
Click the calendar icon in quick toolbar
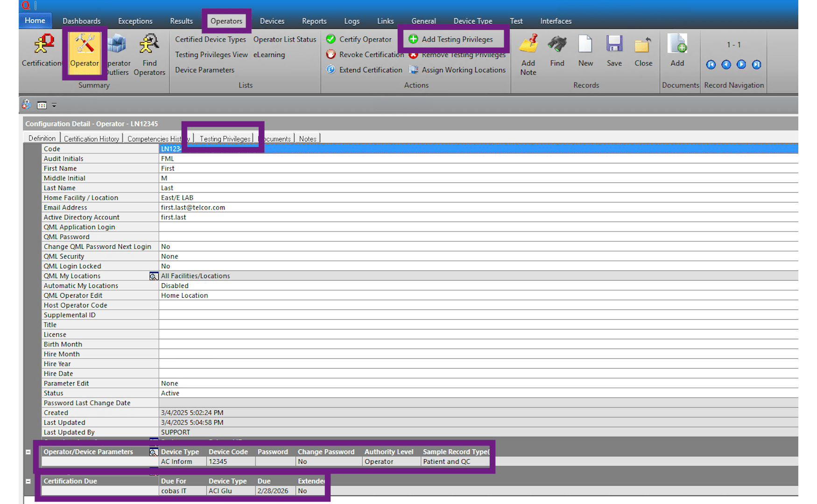click(x=42, y=105)
